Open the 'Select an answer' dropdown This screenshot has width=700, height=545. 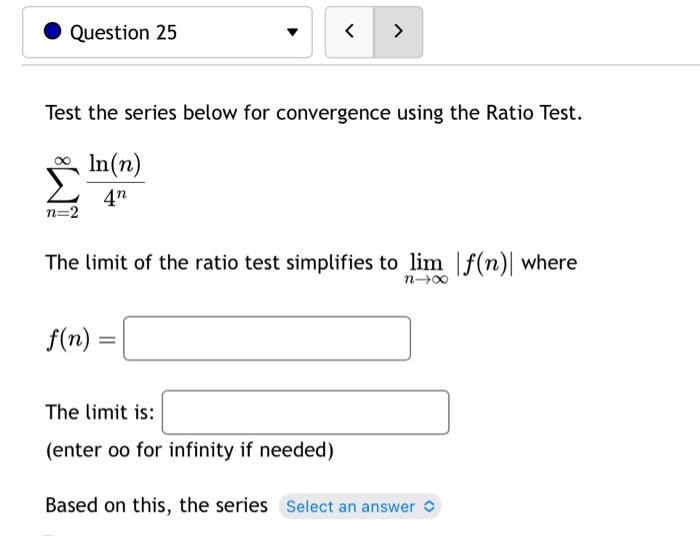pyautogui.click(x=360, y=507)
